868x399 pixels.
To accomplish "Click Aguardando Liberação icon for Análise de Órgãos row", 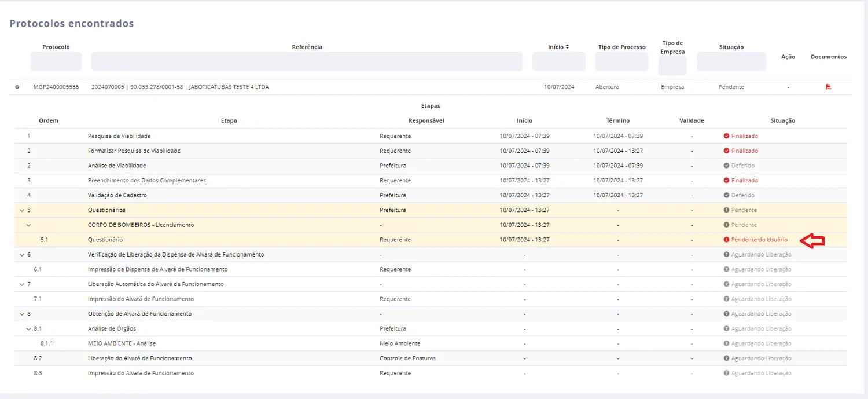I will click(x=726, y=329).
